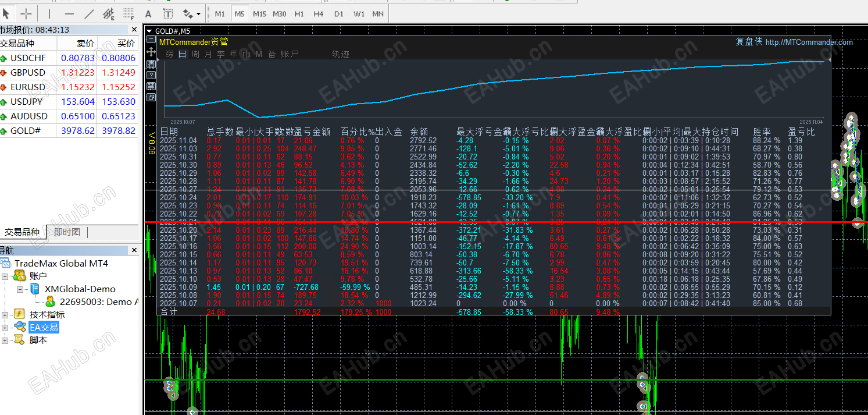This screenshot has height=415, width=868.
Task: Switch chart to W1 timeframe
Action: pyautogui.click(x=359, y=13)
